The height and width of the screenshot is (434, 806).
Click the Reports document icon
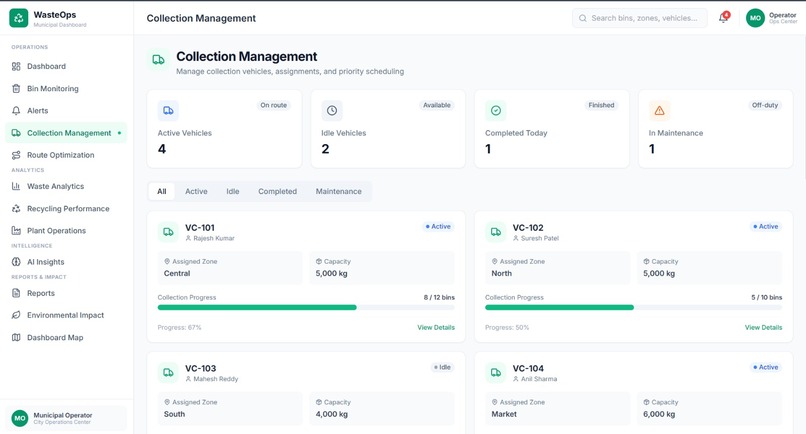click(x=16, y=293)
